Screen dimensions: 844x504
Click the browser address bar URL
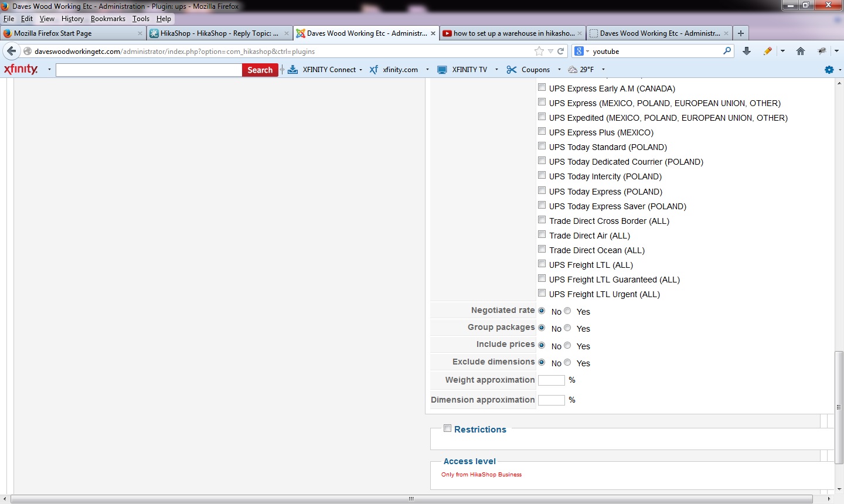tap(175, 51)
